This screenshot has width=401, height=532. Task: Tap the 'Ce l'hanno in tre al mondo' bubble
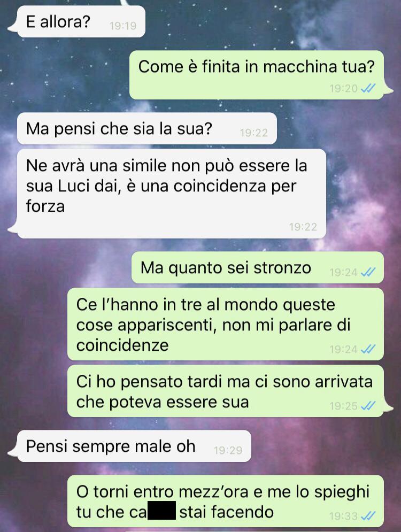coord(226,324)
